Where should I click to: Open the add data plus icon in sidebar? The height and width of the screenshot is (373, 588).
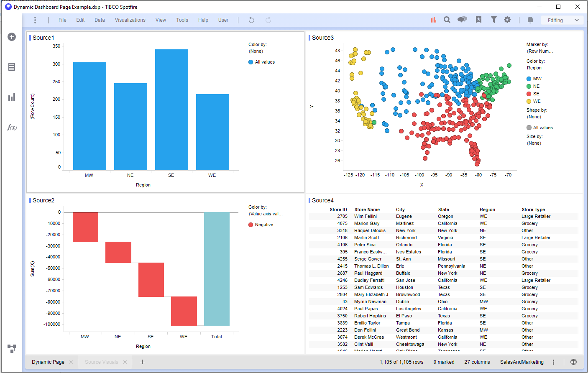click(x=11, y=37)
